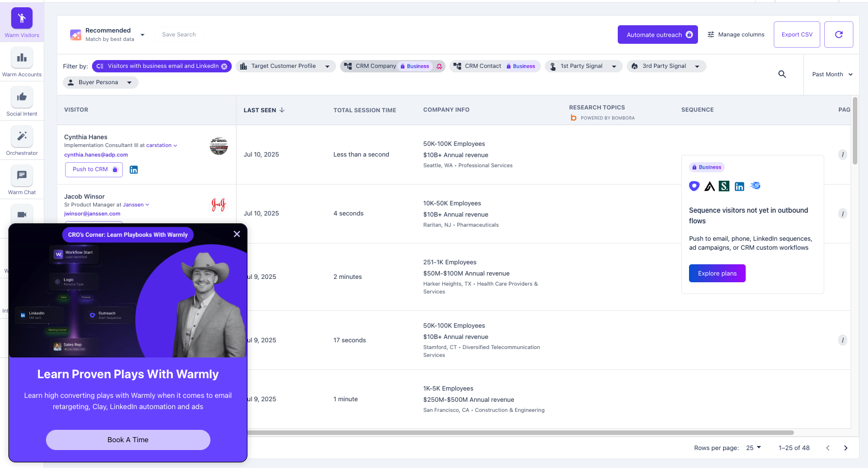The image size is (868, 468).
Task: Open 3rd Party Signal filter dropdown
Action: pyautogui.click(x=666, y=66)
